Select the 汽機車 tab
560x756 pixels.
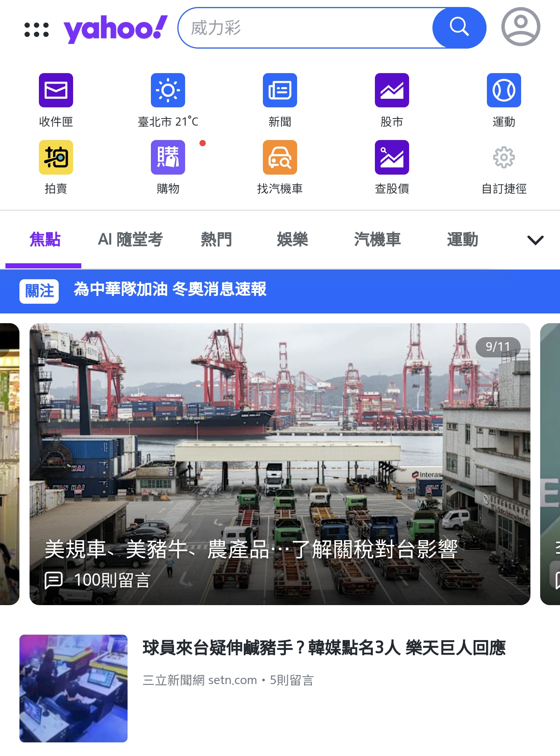point(377,240)
